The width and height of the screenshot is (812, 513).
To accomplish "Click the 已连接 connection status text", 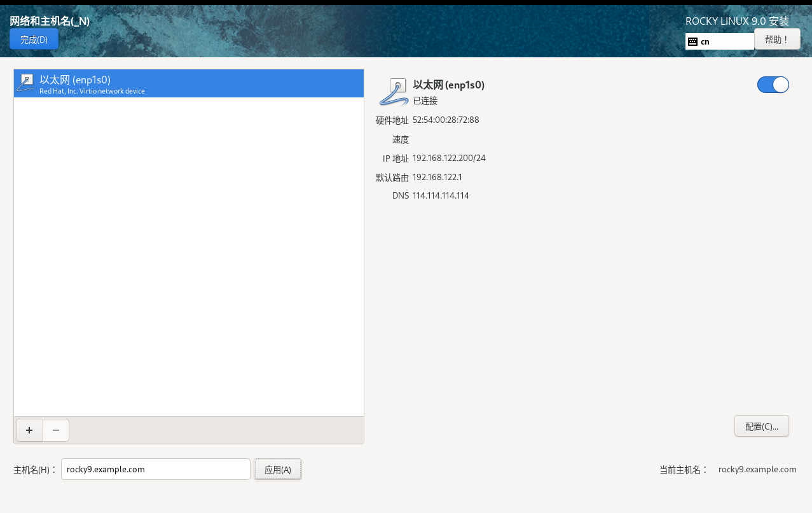I will 425,101.
